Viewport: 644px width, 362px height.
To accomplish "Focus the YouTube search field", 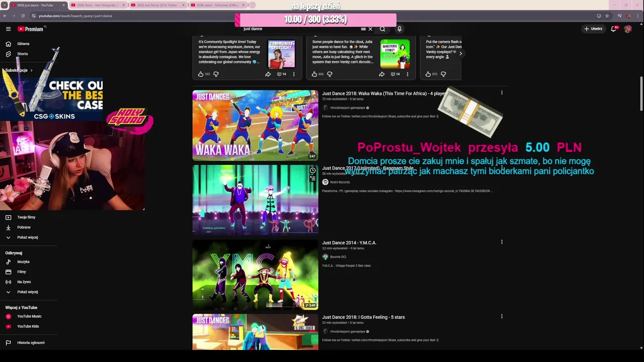I will pyautogui.click(x=300, y=29).
